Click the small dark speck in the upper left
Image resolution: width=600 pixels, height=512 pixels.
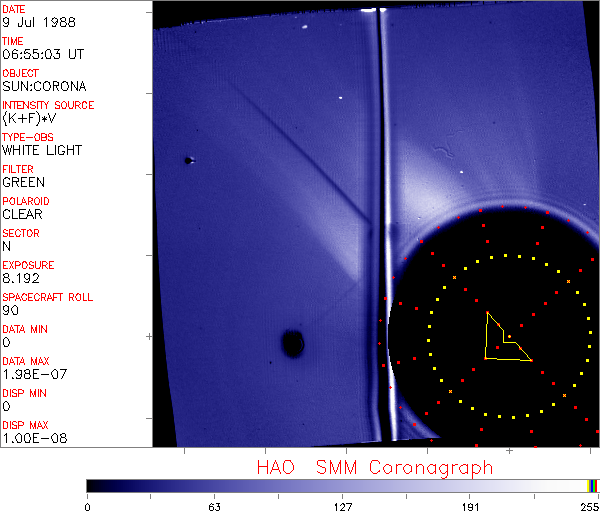(x=187, y=160)
